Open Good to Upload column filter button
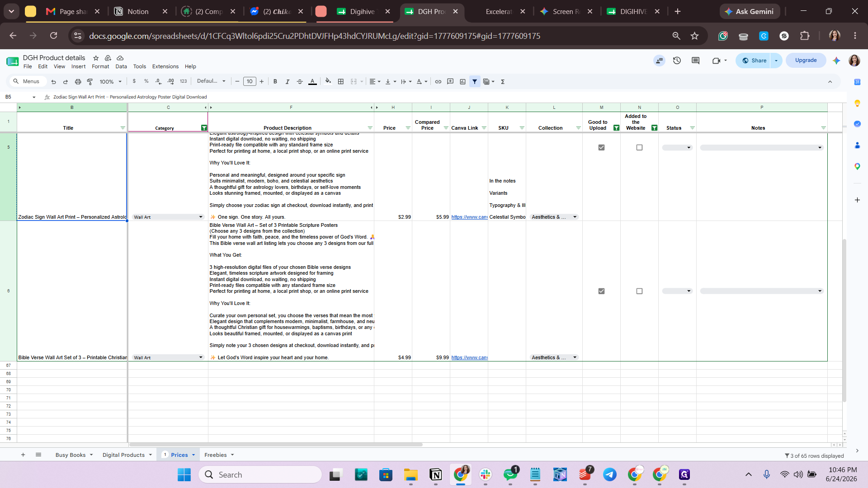The height and width of the screenshot is (488, 868). tap(616, 128)
